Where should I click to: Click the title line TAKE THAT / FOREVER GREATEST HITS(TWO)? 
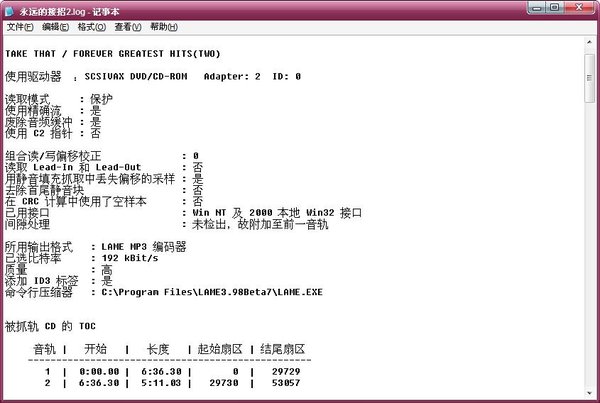113,54
